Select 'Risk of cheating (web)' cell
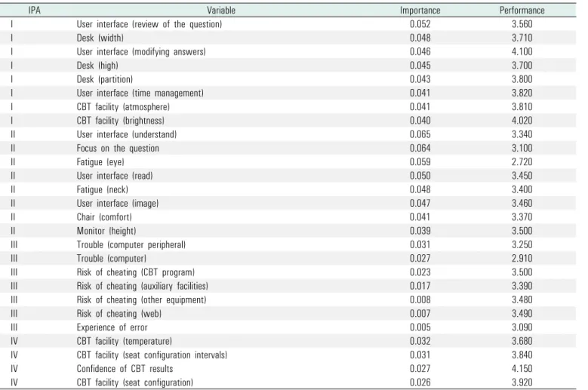Image resolution: width=588 pixels, height=390 pixels. click(119, 314)
